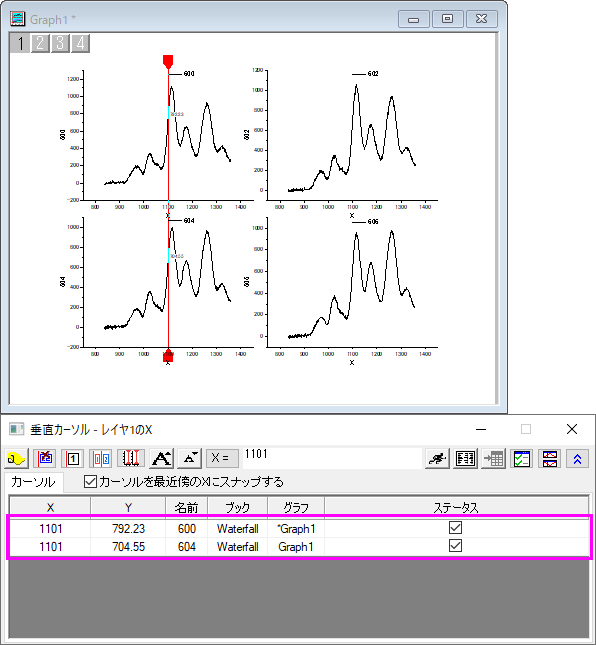The height and width of the screenshot is (645, 596).
Task: Close the 垂直カーソル dialog
Action: [x=572, y=429]
